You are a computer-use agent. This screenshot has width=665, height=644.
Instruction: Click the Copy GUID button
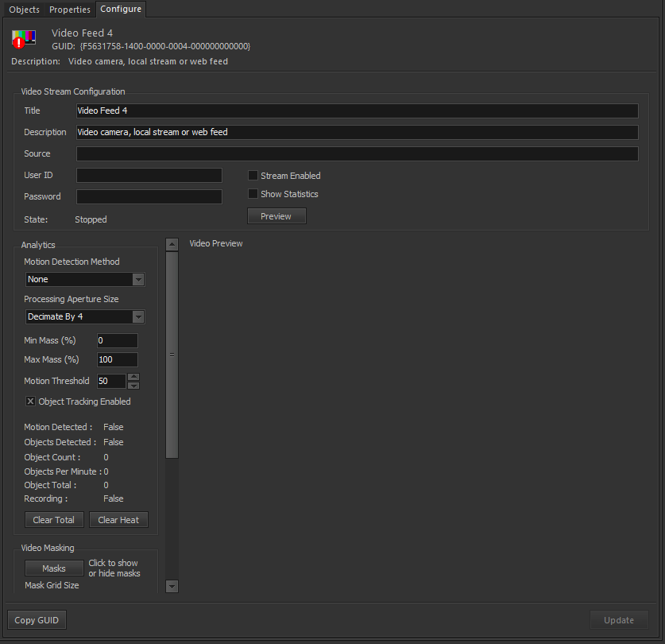37,620
